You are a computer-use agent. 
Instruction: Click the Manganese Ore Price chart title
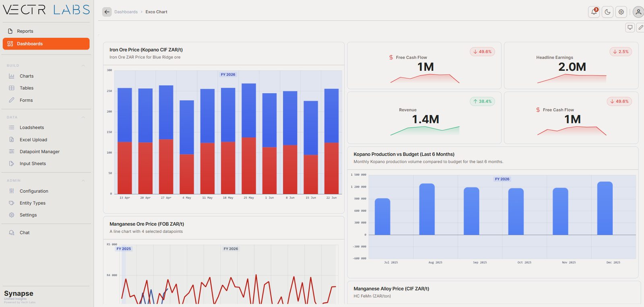(x=147, y=224)
